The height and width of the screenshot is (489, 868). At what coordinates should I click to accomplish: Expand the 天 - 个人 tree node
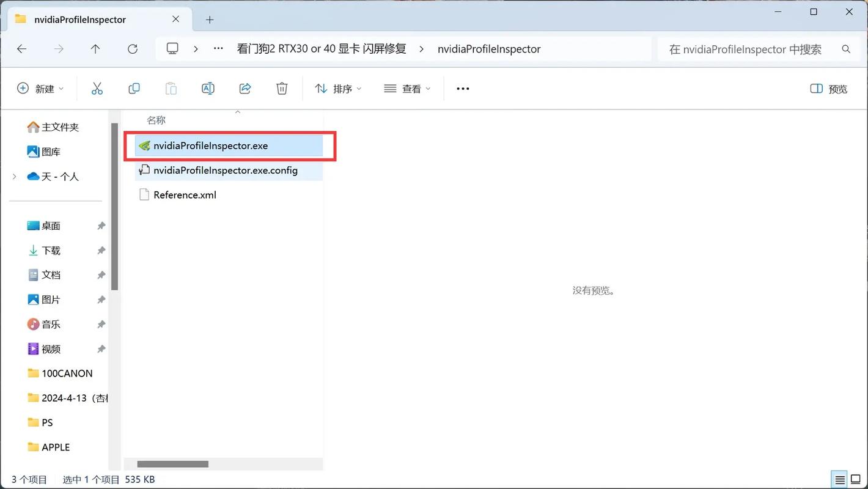coord(15,177)
